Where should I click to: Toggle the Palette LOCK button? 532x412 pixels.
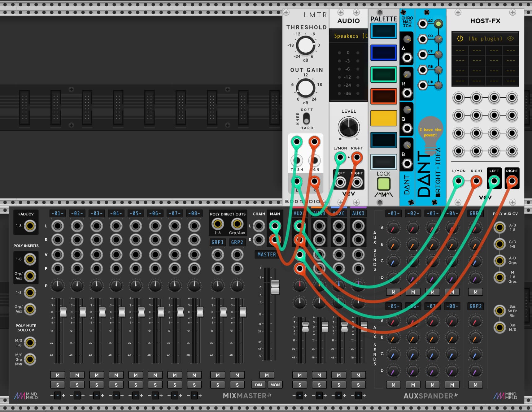(383, 184)
